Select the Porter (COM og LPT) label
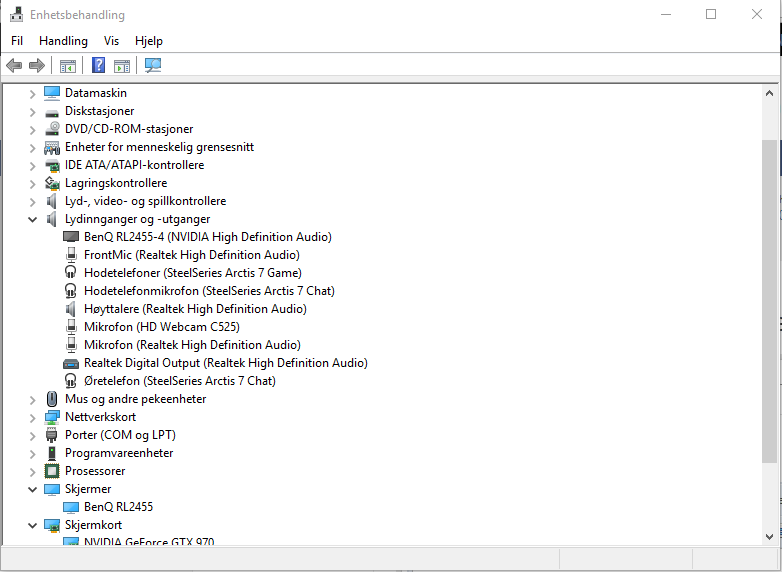Viewport: 782px width, 572px height. 120,435
